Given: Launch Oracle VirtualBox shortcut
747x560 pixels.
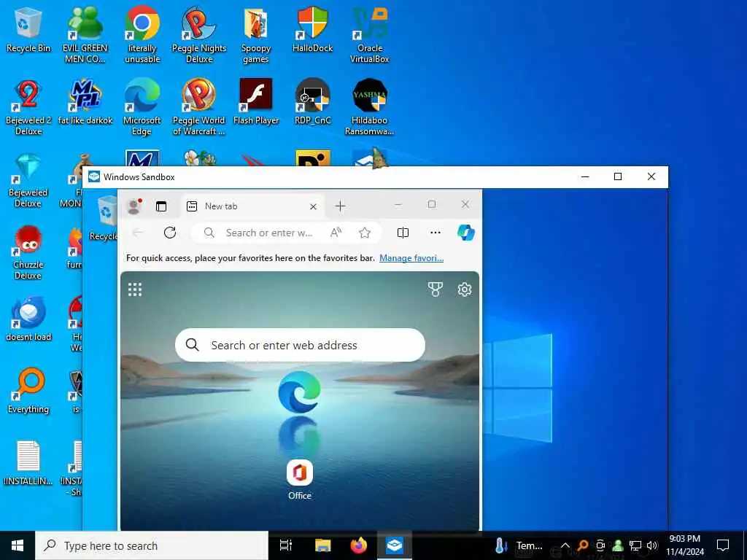Looking at the screenshot, I should (370, 34).
